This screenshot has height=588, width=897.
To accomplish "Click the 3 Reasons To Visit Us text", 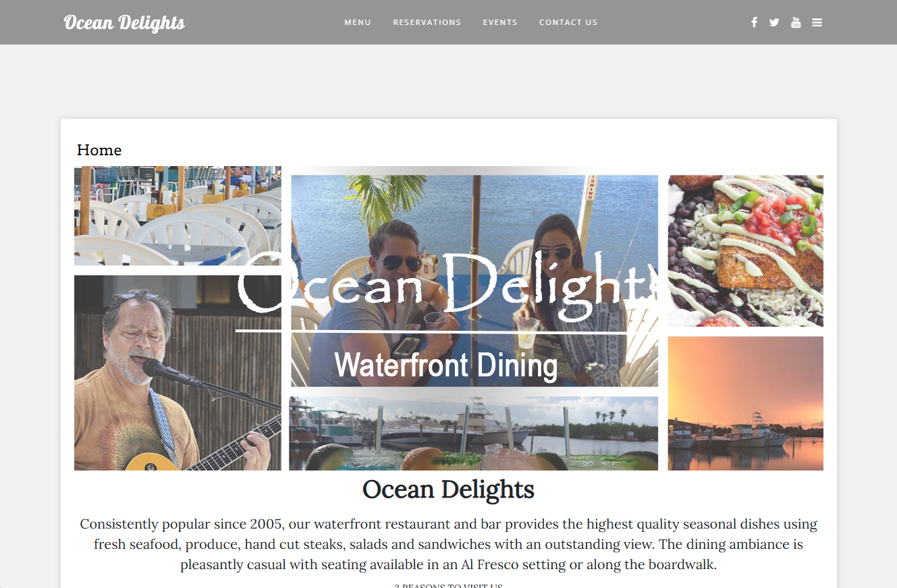I will click(x=448, y=585).
